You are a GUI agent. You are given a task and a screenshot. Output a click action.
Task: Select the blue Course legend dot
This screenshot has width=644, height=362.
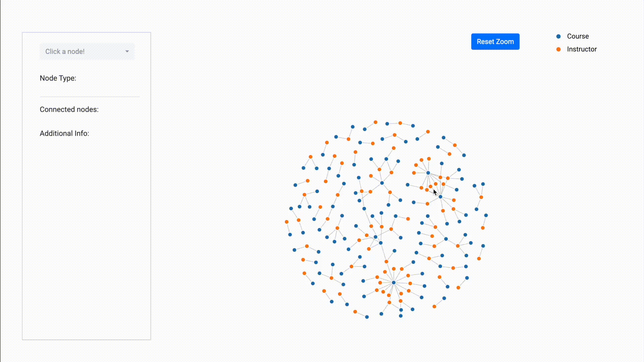[x=558, y=37]
